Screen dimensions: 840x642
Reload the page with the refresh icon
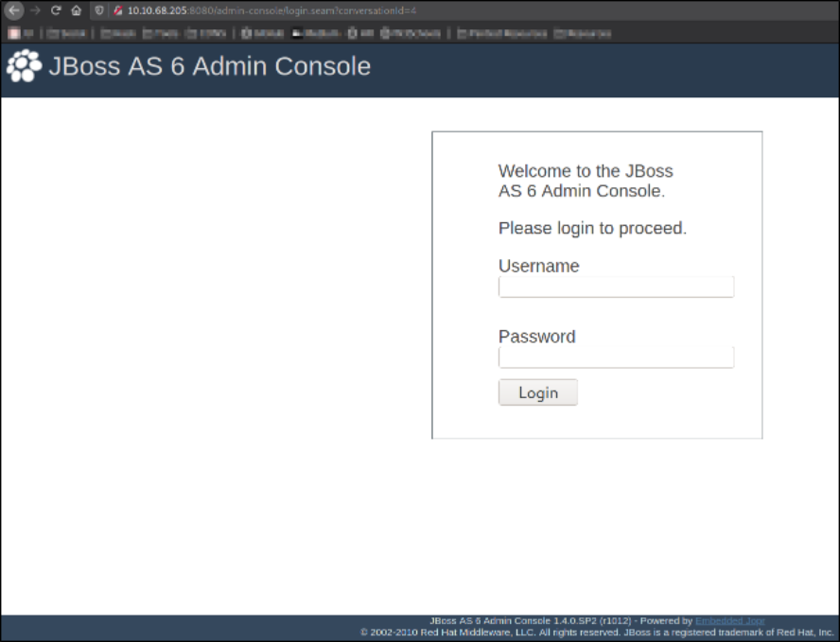[x=56, y=10]
